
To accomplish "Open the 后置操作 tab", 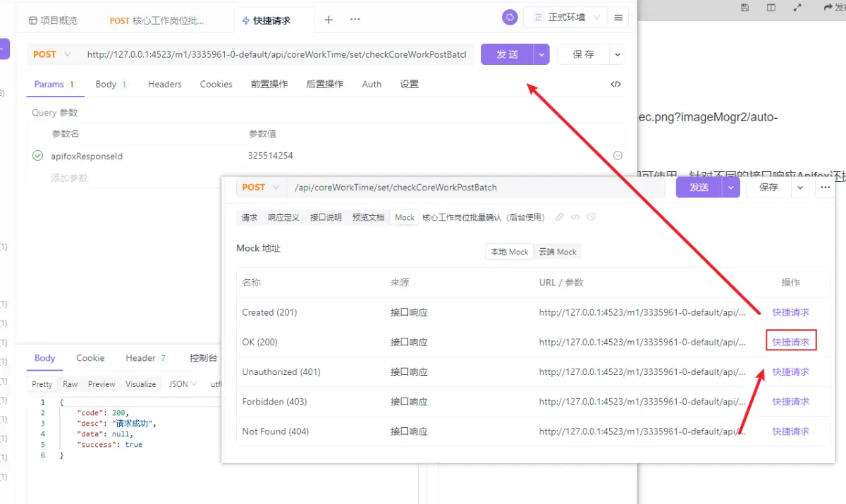I will pos(325,84).
